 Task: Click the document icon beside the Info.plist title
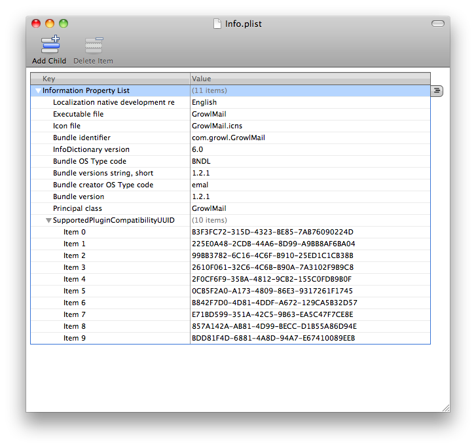point(217,24)
